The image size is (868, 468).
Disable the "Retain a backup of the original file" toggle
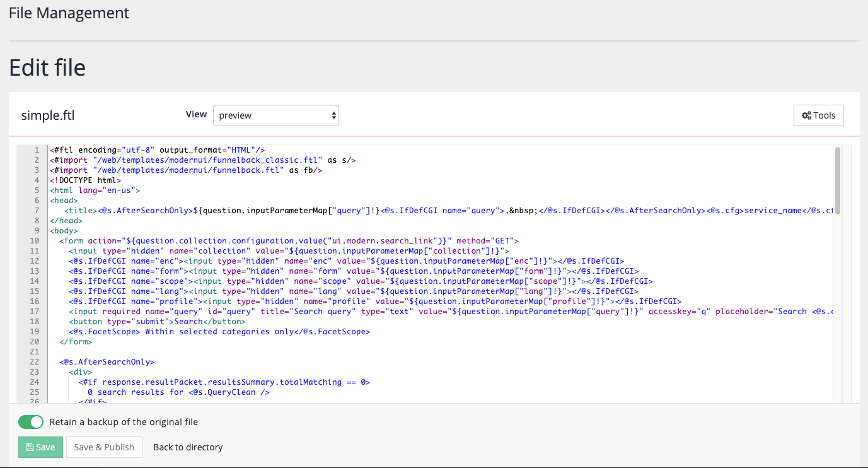tap(30, 421)
